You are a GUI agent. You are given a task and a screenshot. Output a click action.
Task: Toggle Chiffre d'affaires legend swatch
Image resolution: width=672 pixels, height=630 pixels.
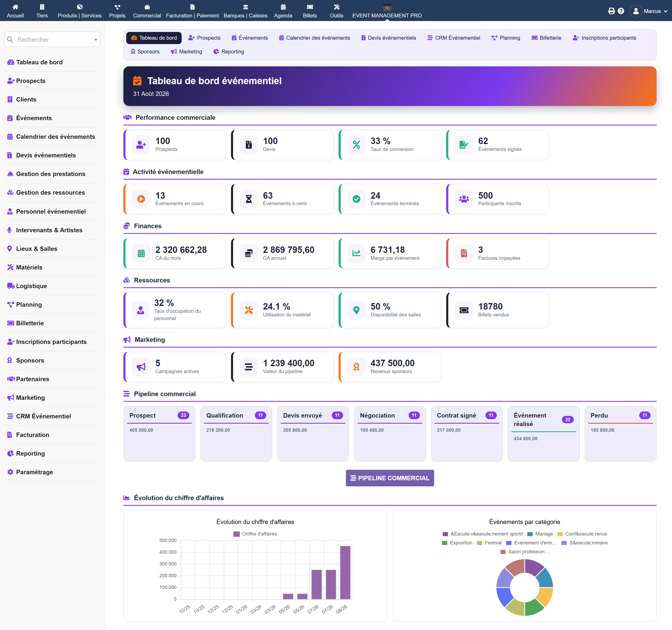(237, 534)
